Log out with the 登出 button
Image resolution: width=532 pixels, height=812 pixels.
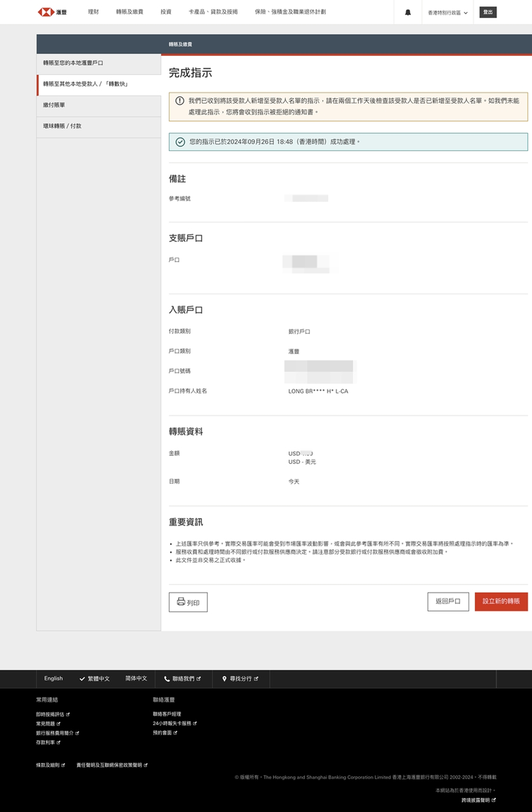pos(488,12)
